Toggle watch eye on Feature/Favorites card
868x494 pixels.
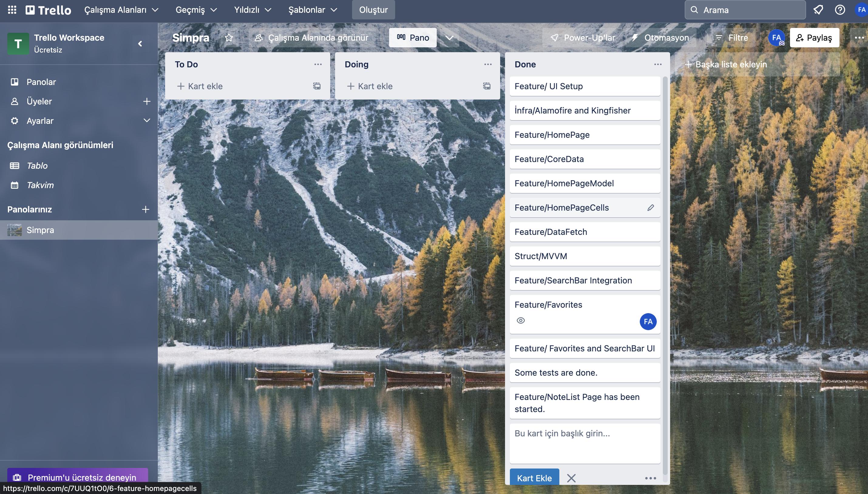520,321
